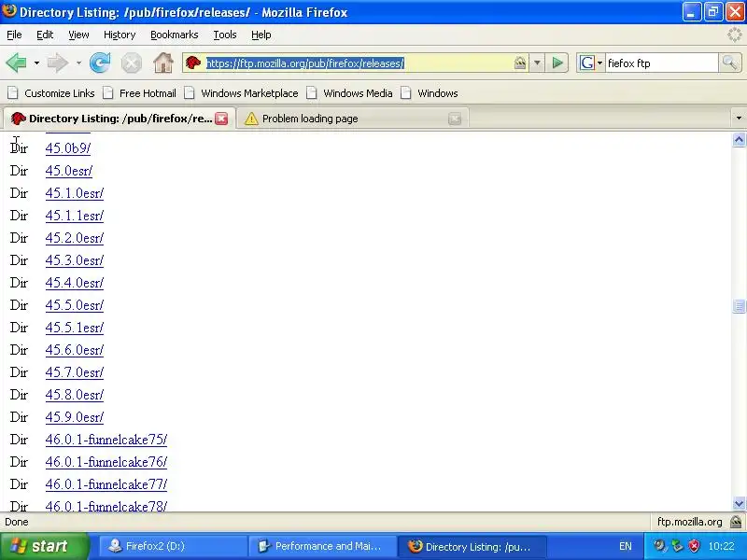Switch to Firefox2 (D:) taskbar window
The height and width of the screenshot is (560, 747).
173,546
